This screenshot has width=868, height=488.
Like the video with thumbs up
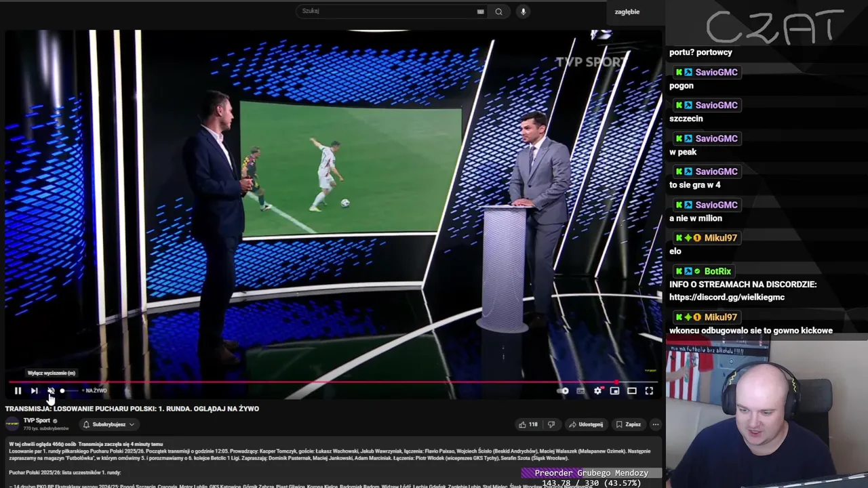[x=528, y=424]
